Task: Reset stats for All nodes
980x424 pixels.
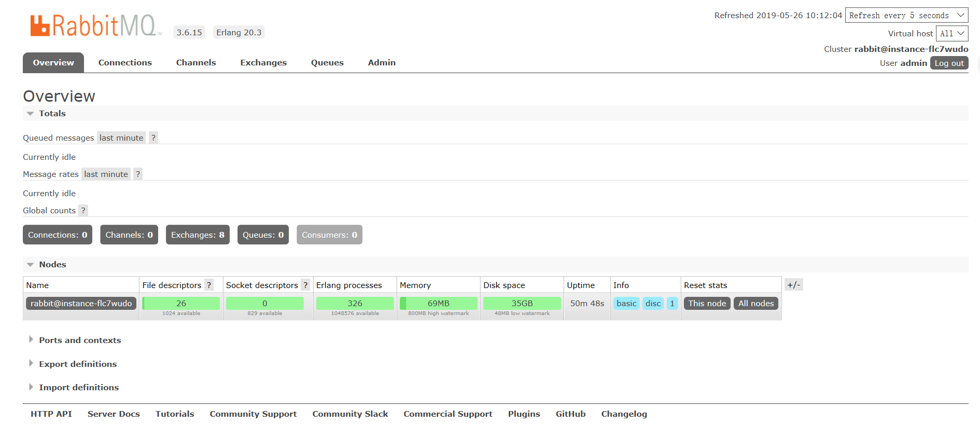Action: pyautogui.click(x=755, y=303)
